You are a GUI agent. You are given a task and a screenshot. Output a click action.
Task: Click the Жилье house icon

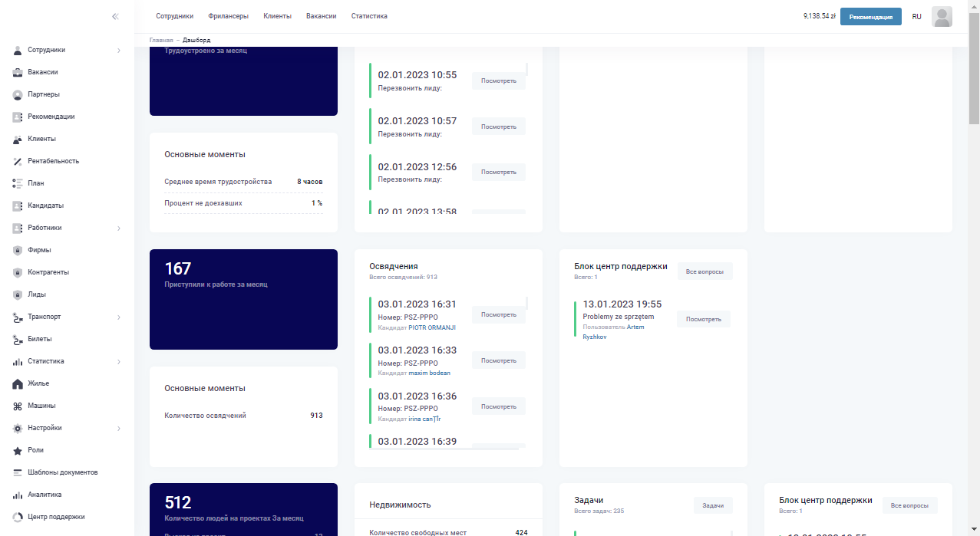pos(18,383)
